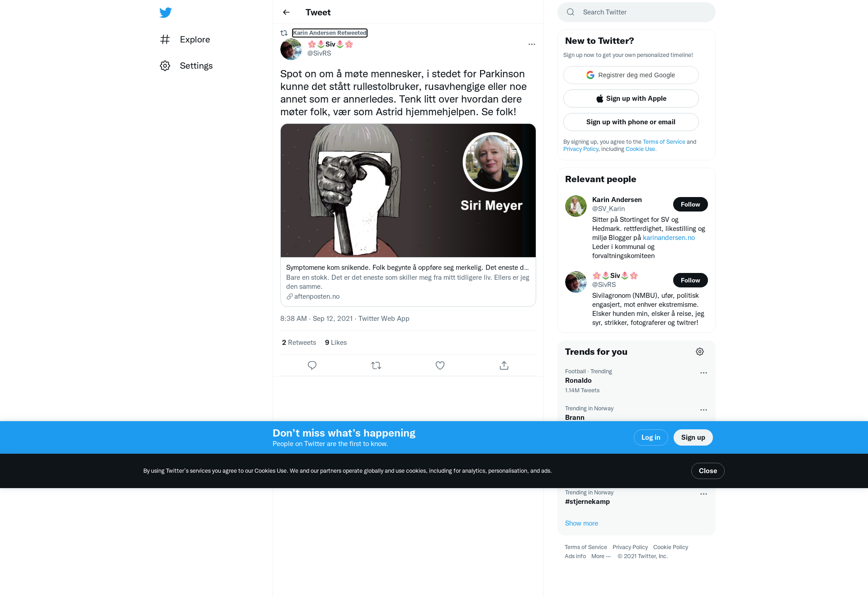This screenshot has width=868, height=597.
Task: Open the Siri Meyer article image
Action: click(408, 190)
